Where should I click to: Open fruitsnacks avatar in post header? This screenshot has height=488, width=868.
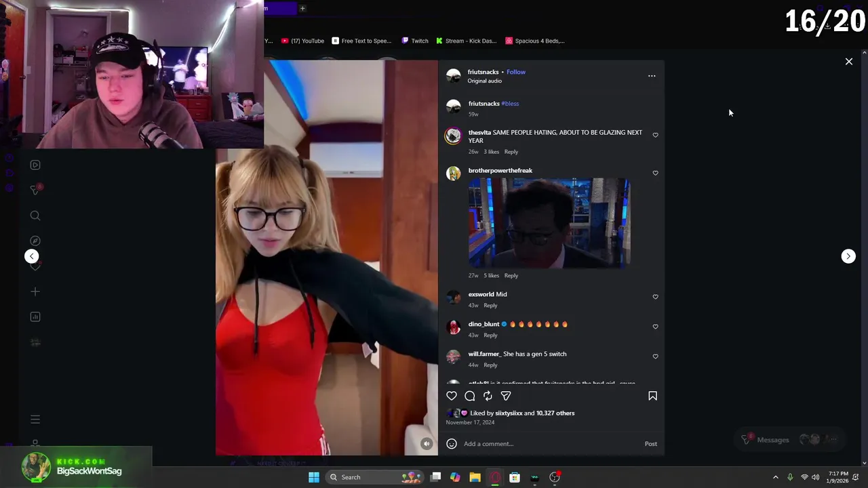coord(454,76)
